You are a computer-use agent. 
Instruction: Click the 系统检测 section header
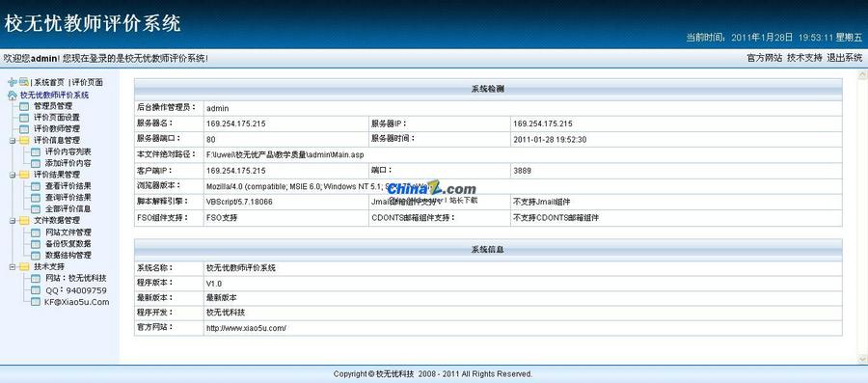pyautogui.click(x=488, y=89)
